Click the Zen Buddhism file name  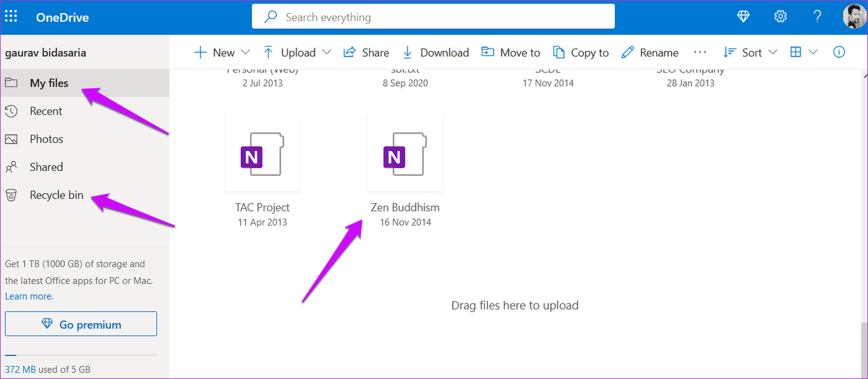coord(405,207)
